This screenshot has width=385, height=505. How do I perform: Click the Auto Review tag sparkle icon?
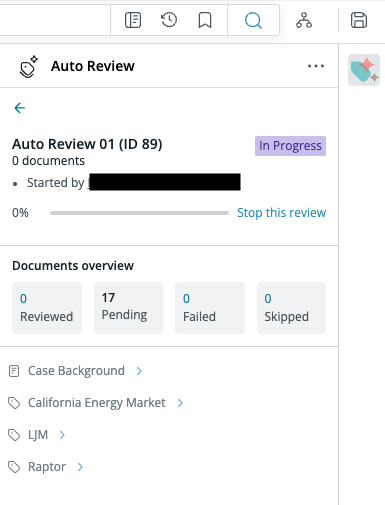pyautogui.click(x=29, y=66)
